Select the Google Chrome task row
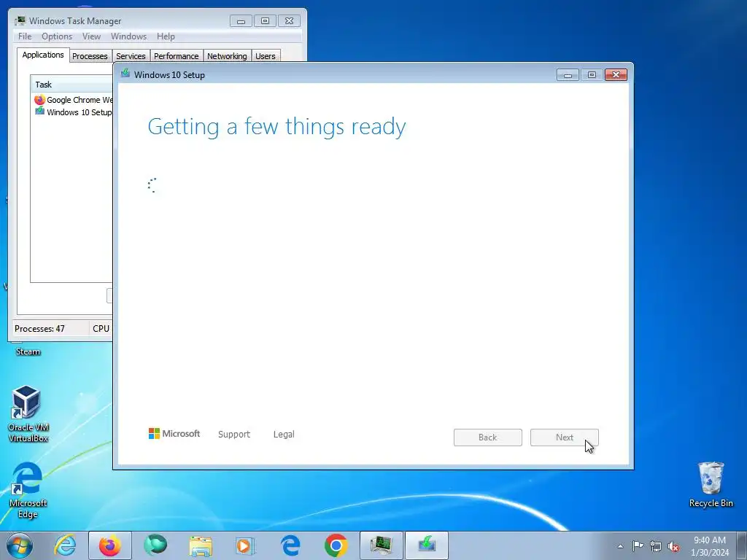Viewport: 747px width, 560px height. (x=73, y=100)
